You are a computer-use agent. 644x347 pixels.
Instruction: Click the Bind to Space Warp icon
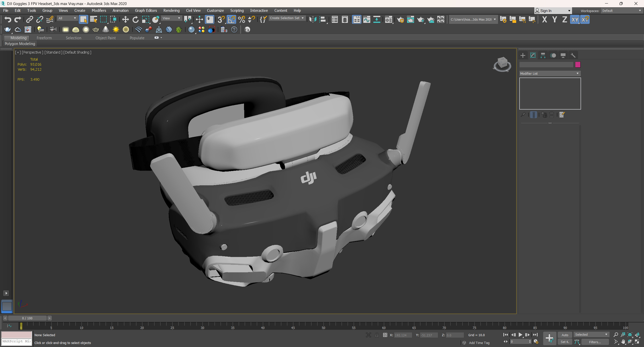coord(50,19)
